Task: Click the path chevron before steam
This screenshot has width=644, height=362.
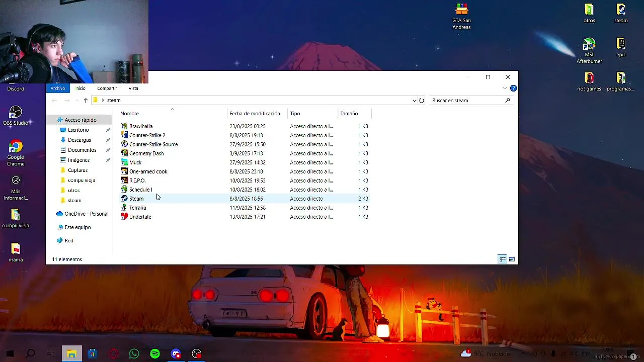Action: pyautogui.click(x=103, y=101)
